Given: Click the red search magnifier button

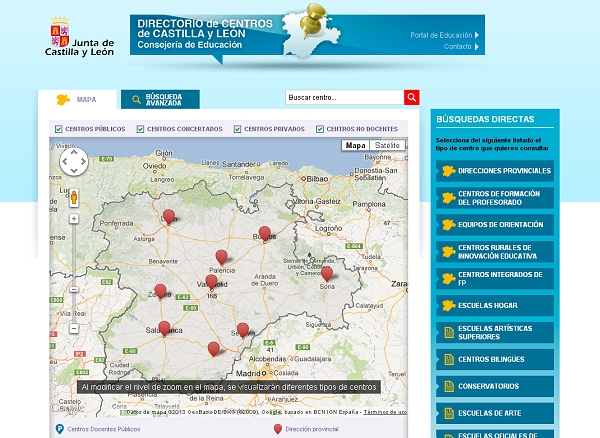Looking at the screenshot, I should pyautogui.click(x=412, y=97).
